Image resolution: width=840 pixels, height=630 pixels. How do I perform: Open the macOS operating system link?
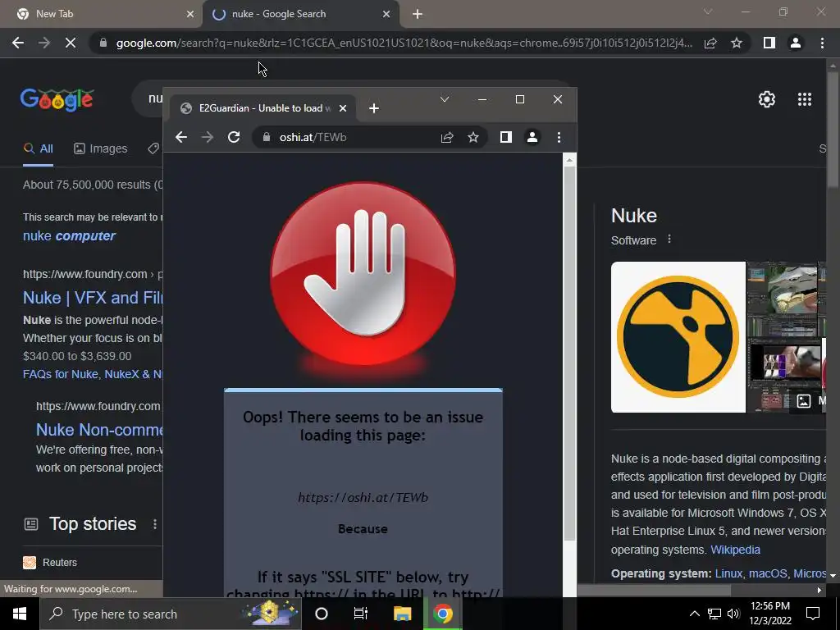[768, 573]
